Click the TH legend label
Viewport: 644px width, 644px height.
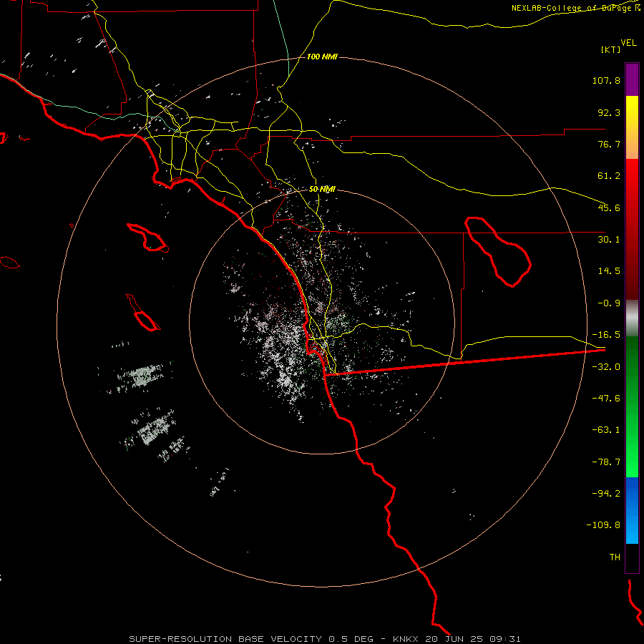tap(615, 557)
